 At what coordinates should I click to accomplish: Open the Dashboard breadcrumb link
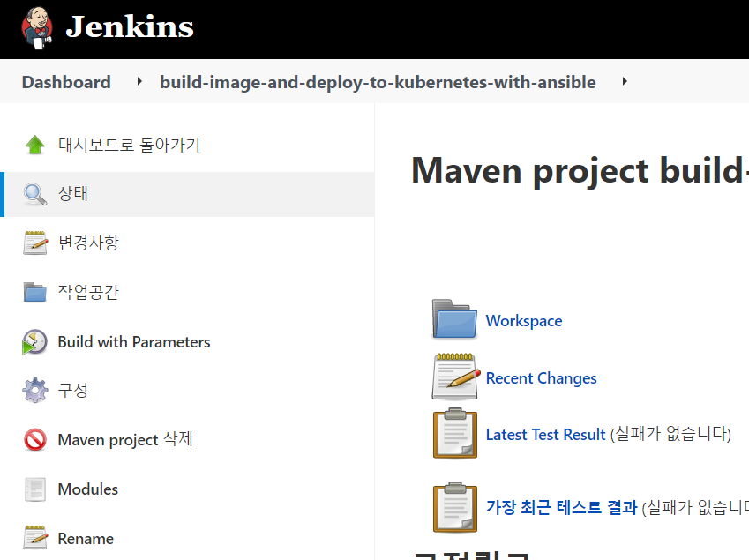(x=66, y=82)
